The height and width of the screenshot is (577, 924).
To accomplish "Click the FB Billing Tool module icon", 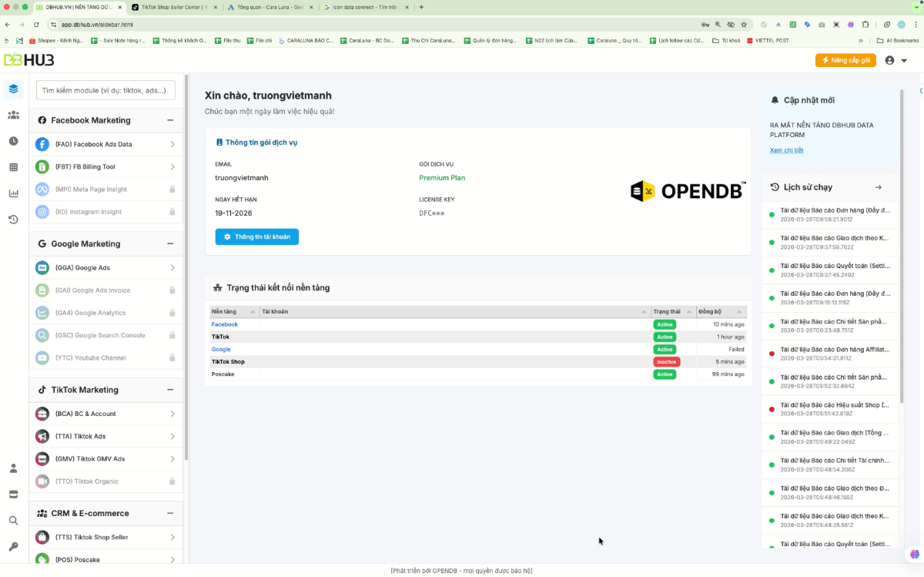I will pos(42,166).
